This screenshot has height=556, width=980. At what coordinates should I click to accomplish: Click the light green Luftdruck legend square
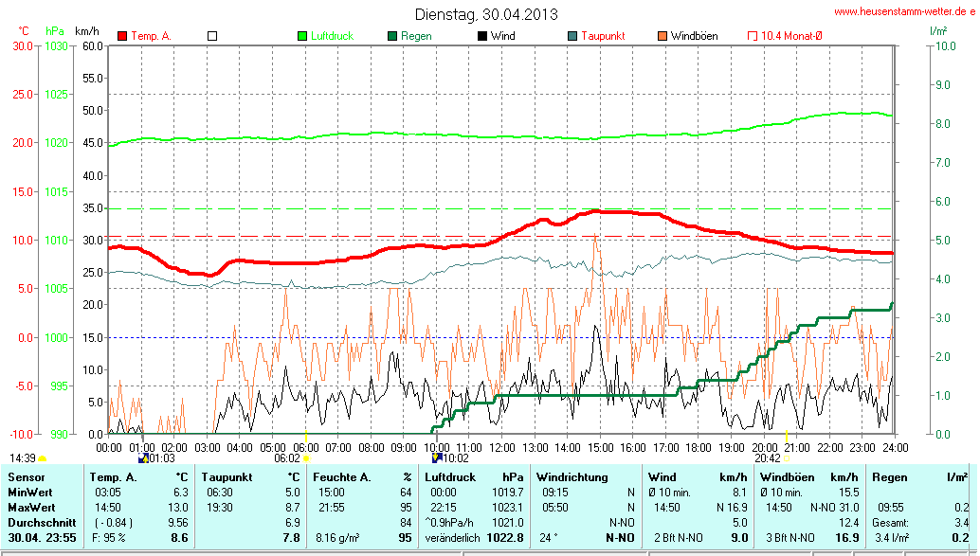(302, 36)
